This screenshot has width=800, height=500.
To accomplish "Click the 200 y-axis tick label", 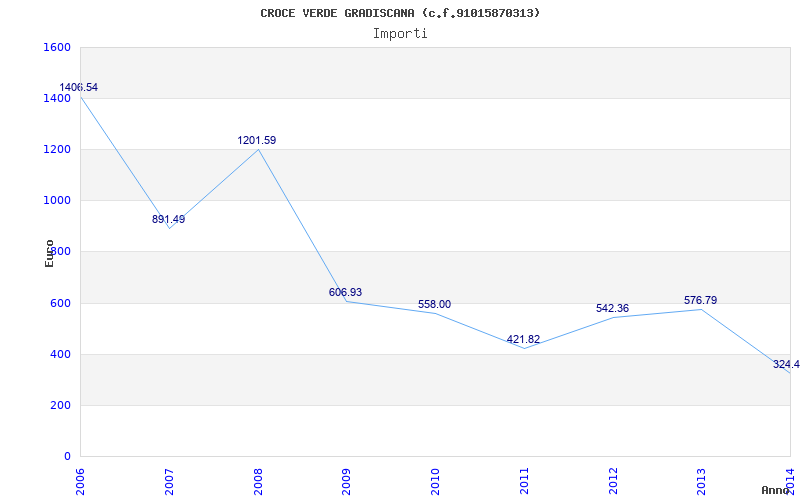I will [x=61, y=405].
